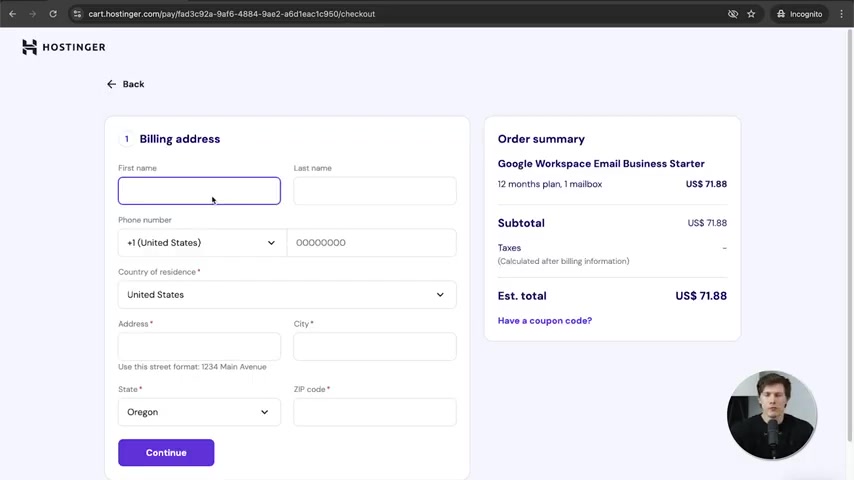Open the Country of residence dropdown
The image size is (854, 480).
pos(287,295)
